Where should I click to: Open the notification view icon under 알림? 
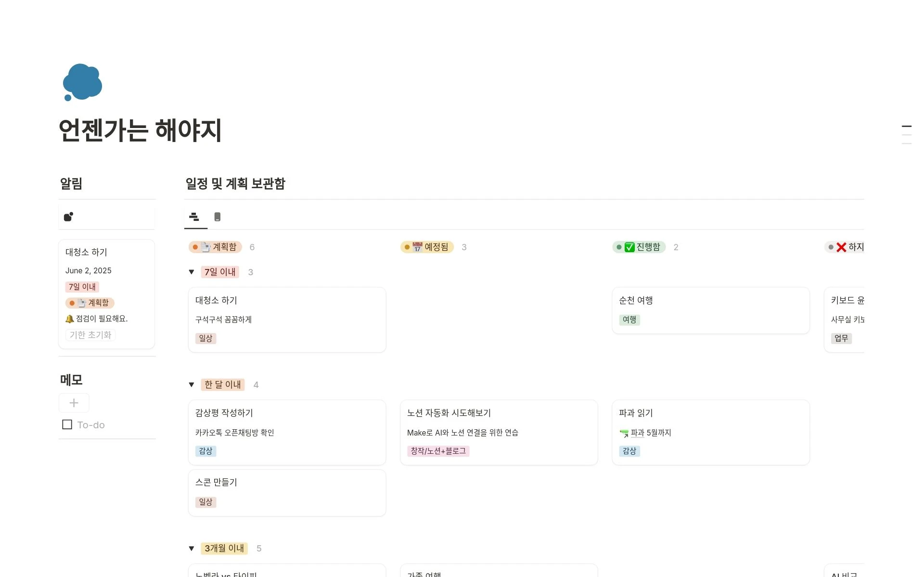(x=69, y=217)
